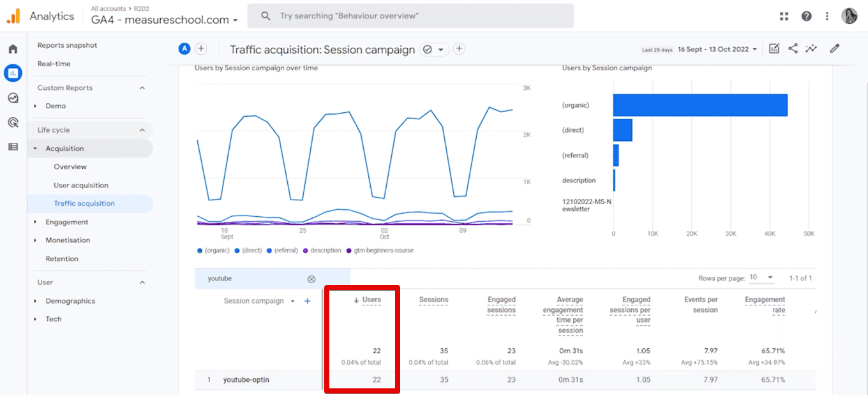
Task: Select the Reports icon in left sidebar
Action: coord(13,73)
